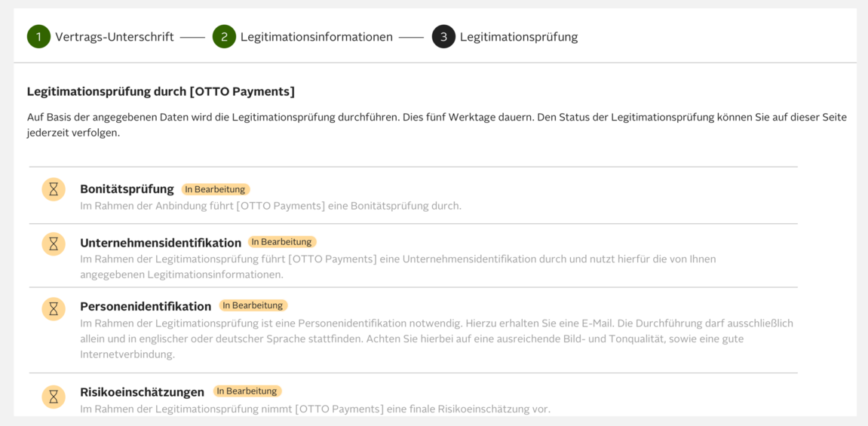The image size is (868, 426).
Task: Click the Unternehmensidentifikation heading
Action: point(161,243)
